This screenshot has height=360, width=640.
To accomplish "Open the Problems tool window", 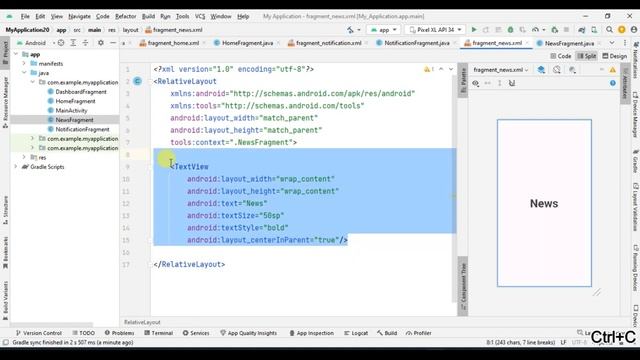I will pos(119,333).
